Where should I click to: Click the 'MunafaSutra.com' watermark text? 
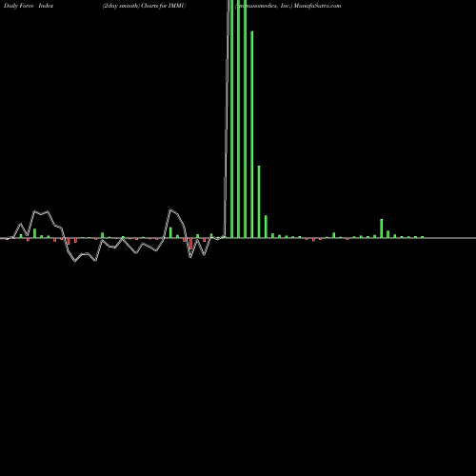coord(317,6)
